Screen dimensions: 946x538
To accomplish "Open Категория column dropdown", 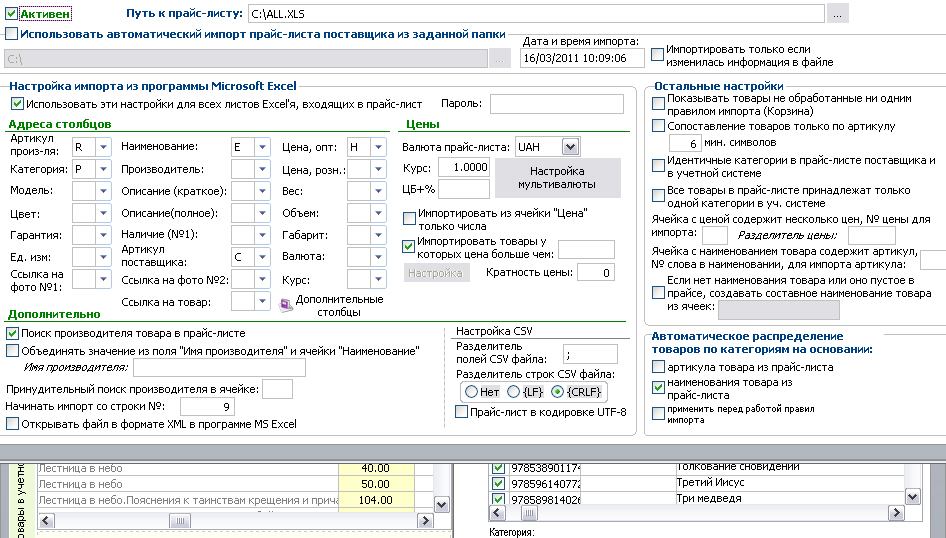I will (103, 169).
